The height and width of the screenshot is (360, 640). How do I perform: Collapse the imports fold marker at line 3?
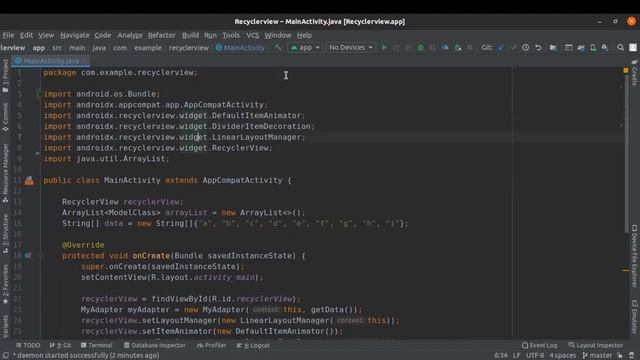point(39,94)
